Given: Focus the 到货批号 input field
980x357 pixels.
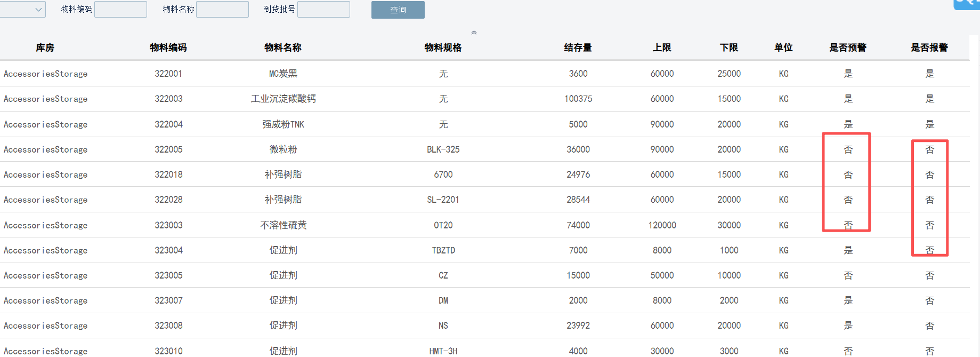Looking at the screenshot, I should click(323, 9).
